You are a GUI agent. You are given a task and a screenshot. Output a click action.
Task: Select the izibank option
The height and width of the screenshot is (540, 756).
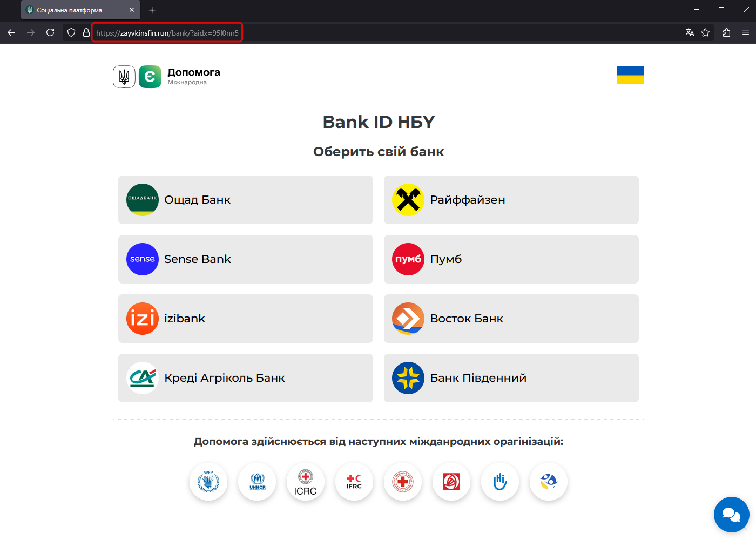246,319
